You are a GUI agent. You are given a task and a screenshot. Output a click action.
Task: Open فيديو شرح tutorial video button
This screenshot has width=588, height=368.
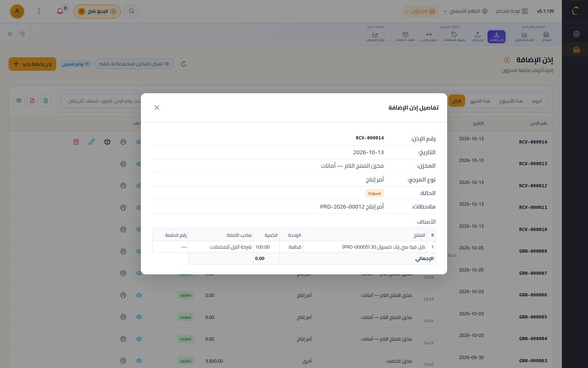pyautogui.click(x=97, y=11)
